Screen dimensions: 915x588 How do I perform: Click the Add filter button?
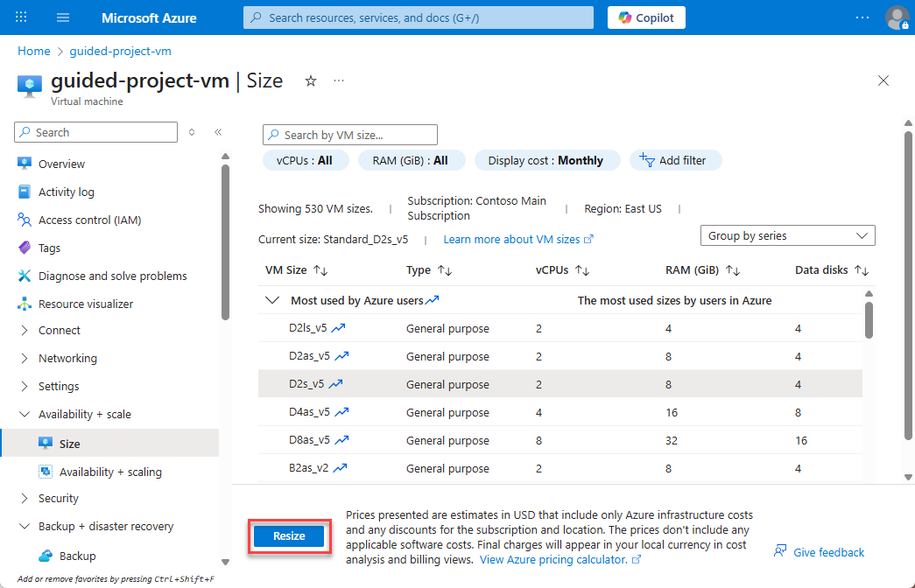point(675,160)
